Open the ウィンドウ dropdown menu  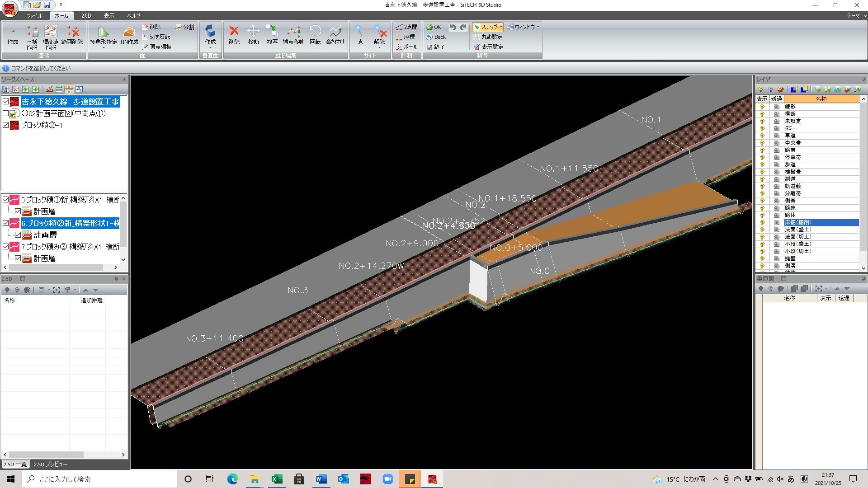pyautogui.click(x=524, y=27)
